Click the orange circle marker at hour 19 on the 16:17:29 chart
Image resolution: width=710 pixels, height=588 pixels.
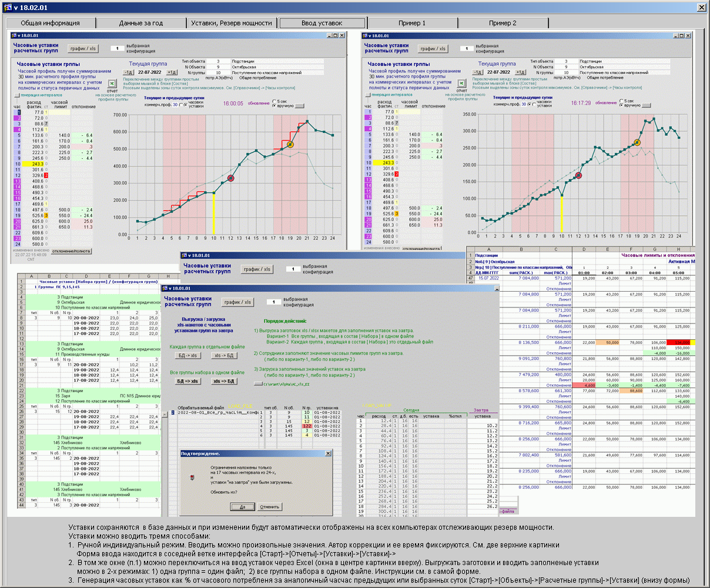tap(638, 142)
